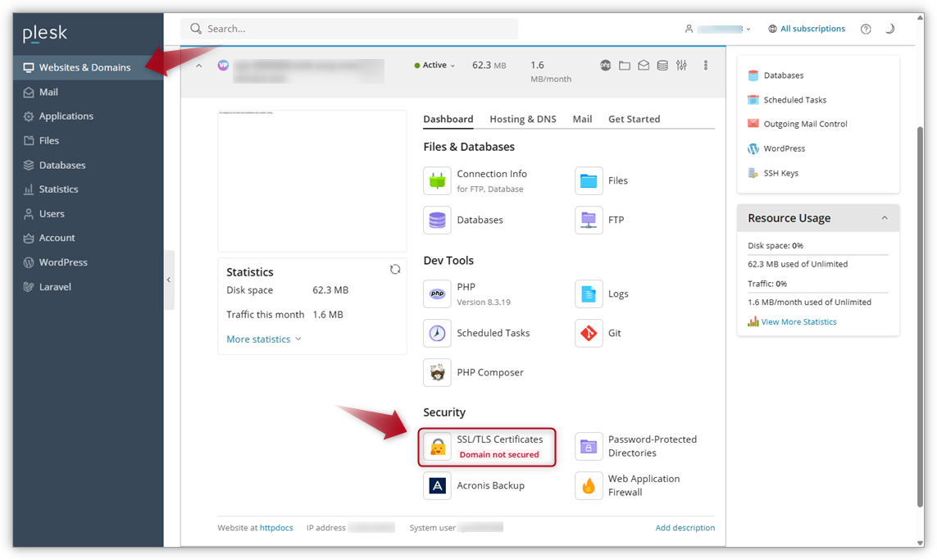The image size is (937, 560).
Task: Click the Acronis Backup icon
Action: coord(438,486)
